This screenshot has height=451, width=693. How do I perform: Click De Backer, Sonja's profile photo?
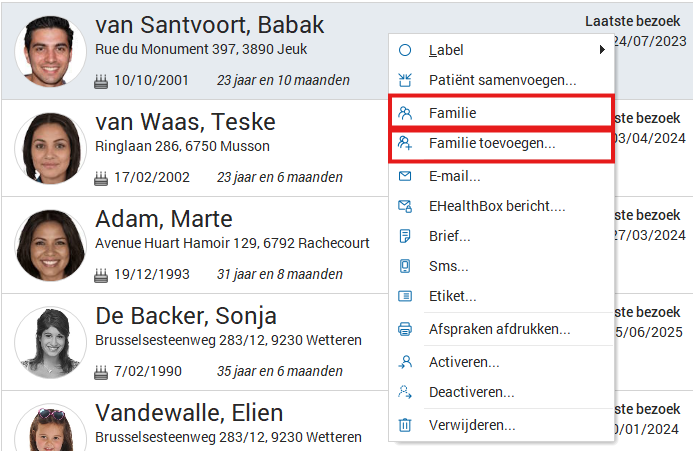click(x=49, y=341)
